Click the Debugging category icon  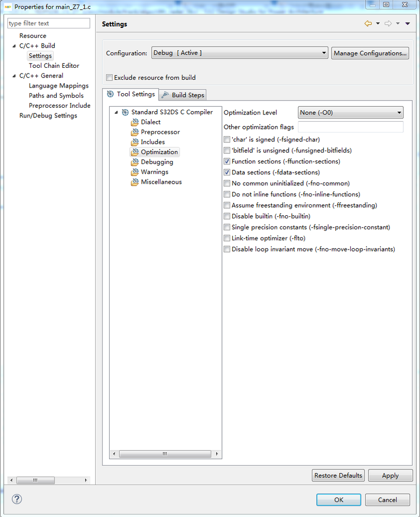tap(134, 162)
